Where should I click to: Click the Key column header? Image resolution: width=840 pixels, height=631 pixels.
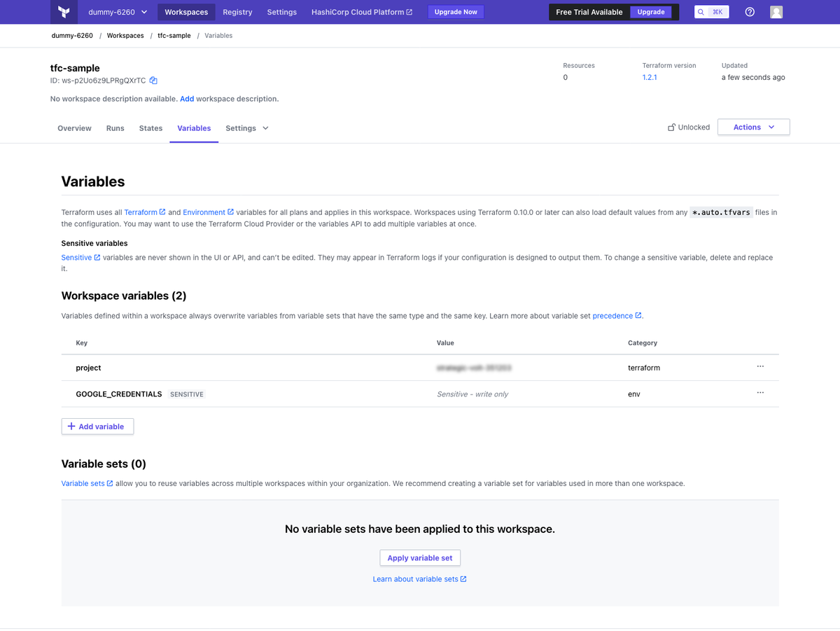82,343
